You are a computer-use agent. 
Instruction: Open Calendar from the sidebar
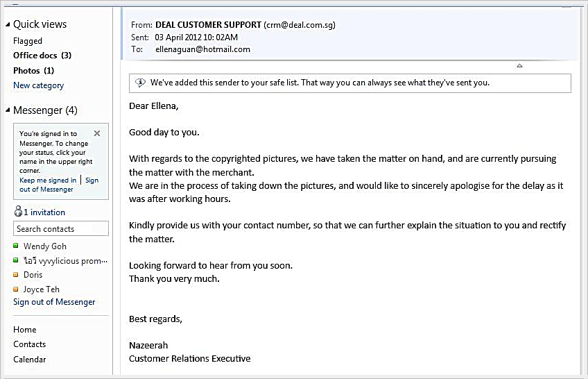(x=29, y=360)
